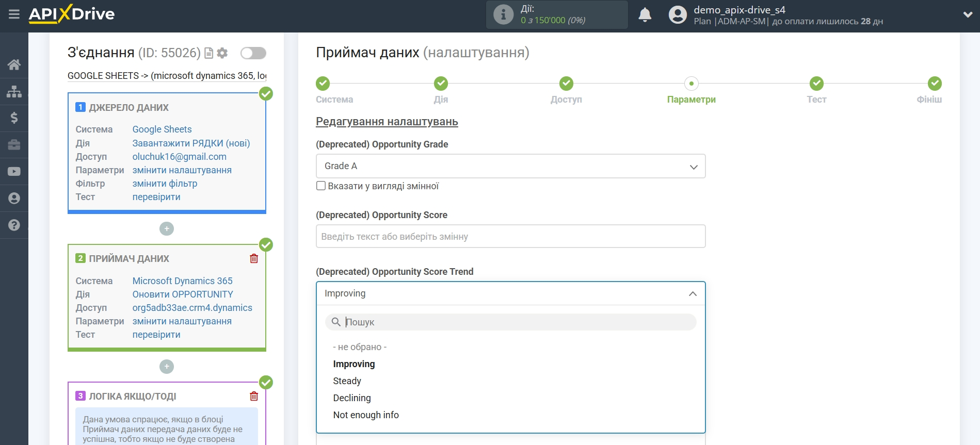Click the Пошук search field
This screenshot has width=980, height=445.
pos(510,322)
